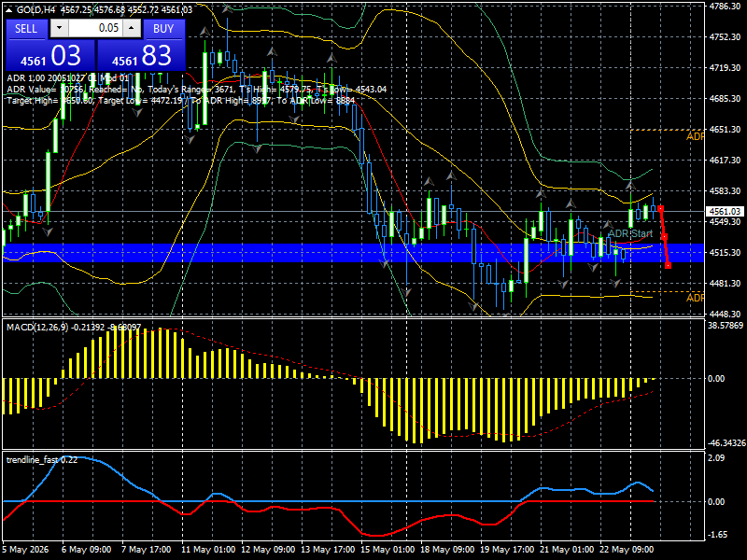Click the trendline_fast 0.22 indicator label

point(41,460)
